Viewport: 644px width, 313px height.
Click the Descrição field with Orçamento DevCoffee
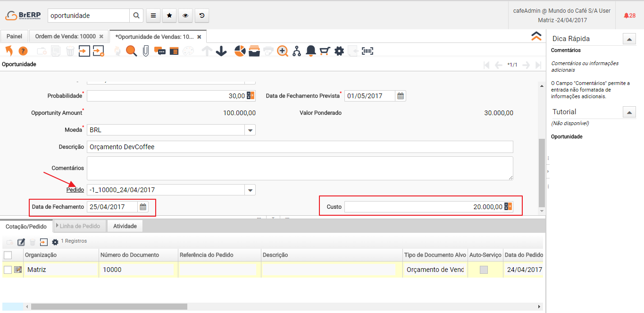[300, 147]
